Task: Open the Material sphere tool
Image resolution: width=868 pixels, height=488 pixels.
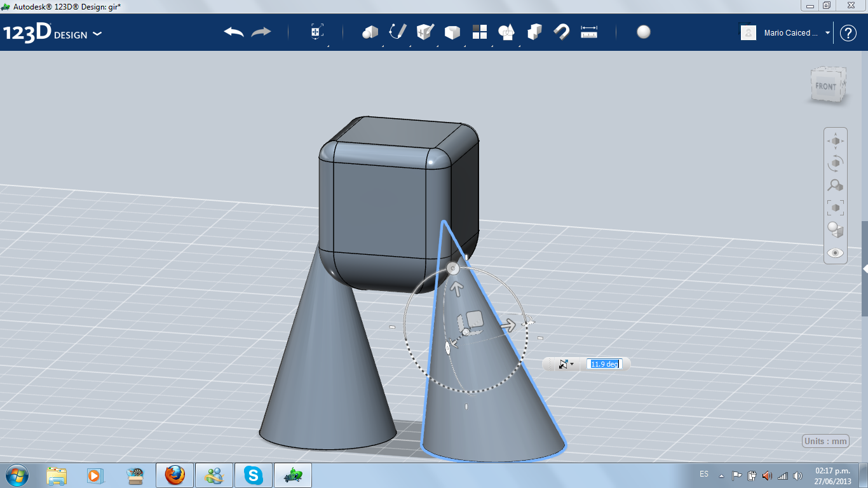Action: (x=644, y=32)
